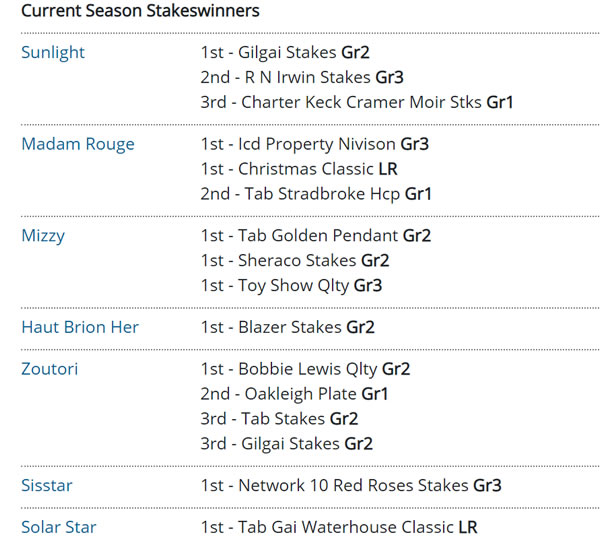
Task: Click the Blazer Stakes Gr2 result
Action: [287, 327]
